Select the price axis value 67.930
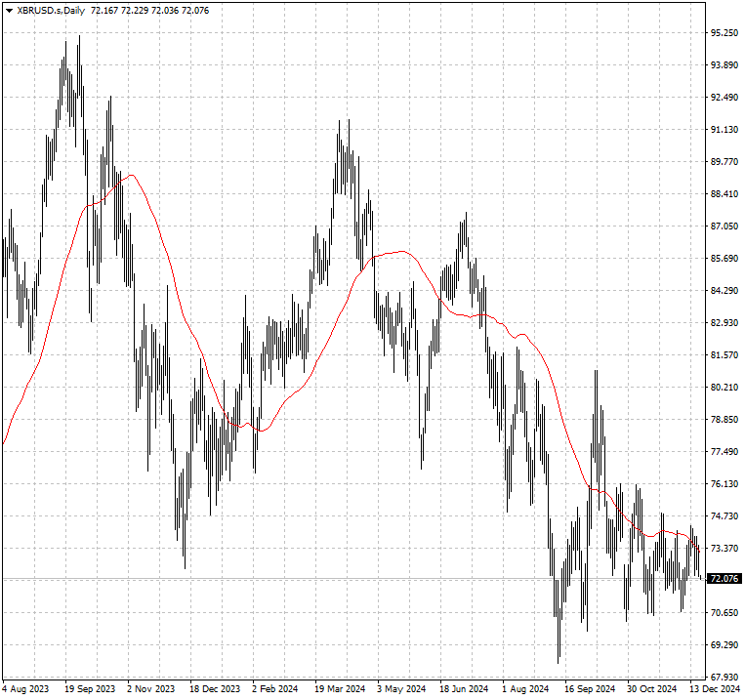The height and width of the screenshot is (700, 745). [724, 677]
